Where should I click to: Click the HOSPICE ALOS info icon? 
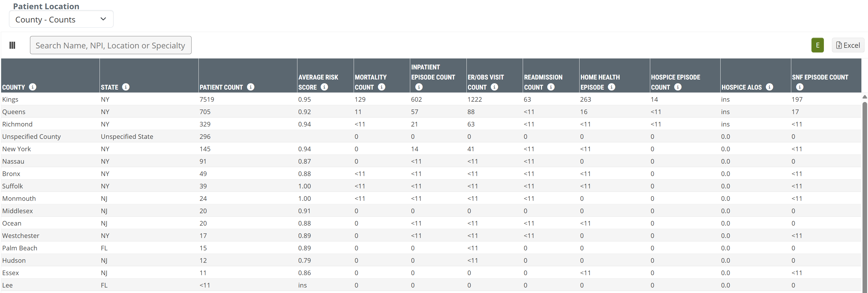[x=769, y=87]
